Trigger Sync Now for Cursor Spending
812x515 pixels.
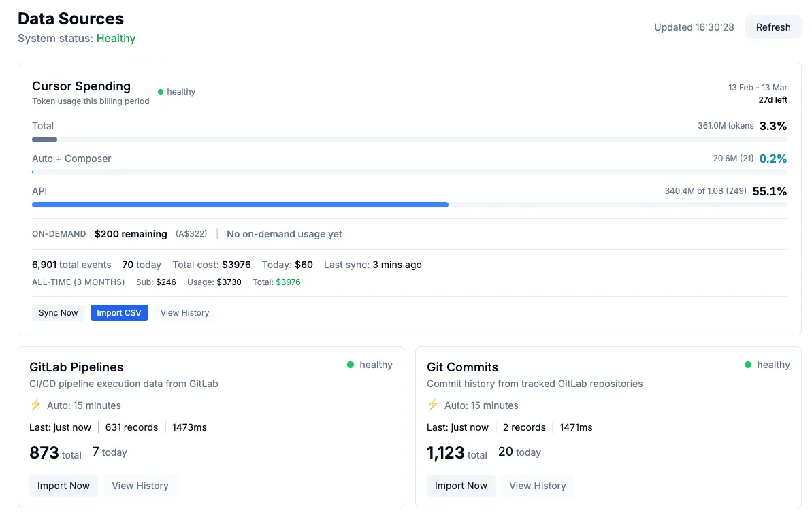pos(58,313)
